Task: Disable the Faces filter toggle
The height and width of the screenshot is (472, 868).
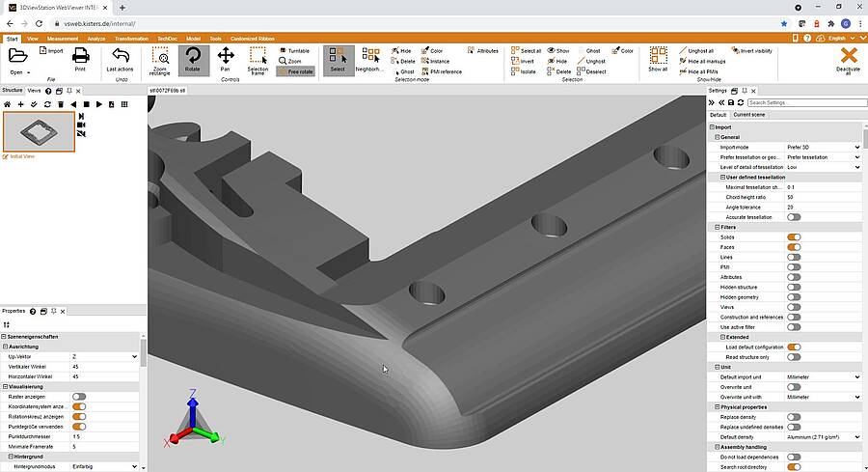Action: tap(794, 247)
